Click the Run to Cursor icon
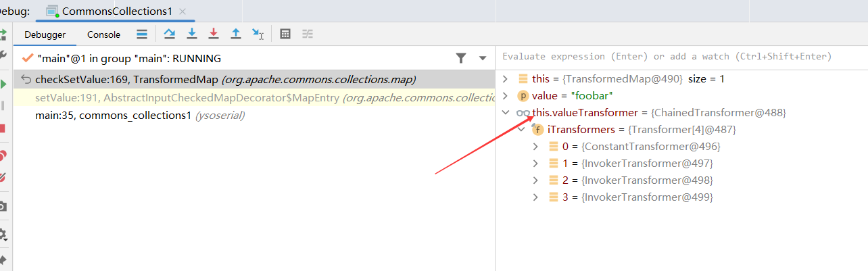The image size is (868, 271). point(258,34)
